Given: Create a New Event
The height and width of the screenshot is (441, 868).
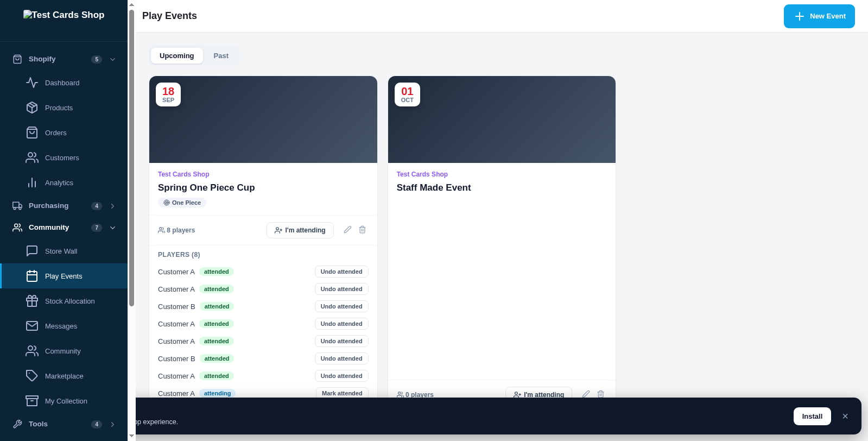Looking at the screenshot, I should [819, 16].
